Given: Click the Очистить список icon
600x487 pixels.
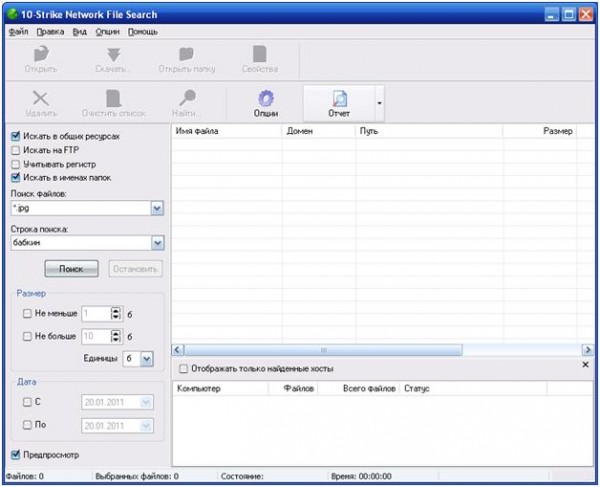Looking at the screenshot, I should (114, 98).
